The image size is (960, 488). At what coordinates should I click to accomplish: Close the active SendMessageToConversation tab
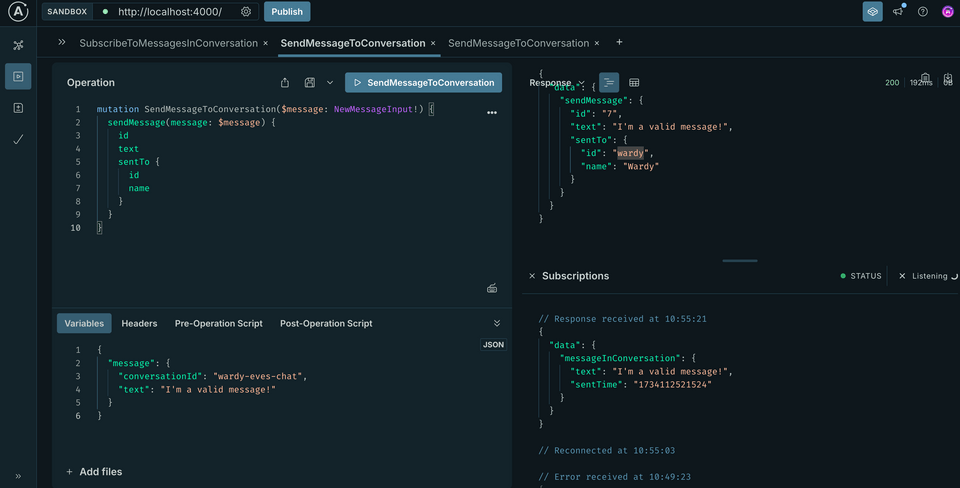coord(433,43)
